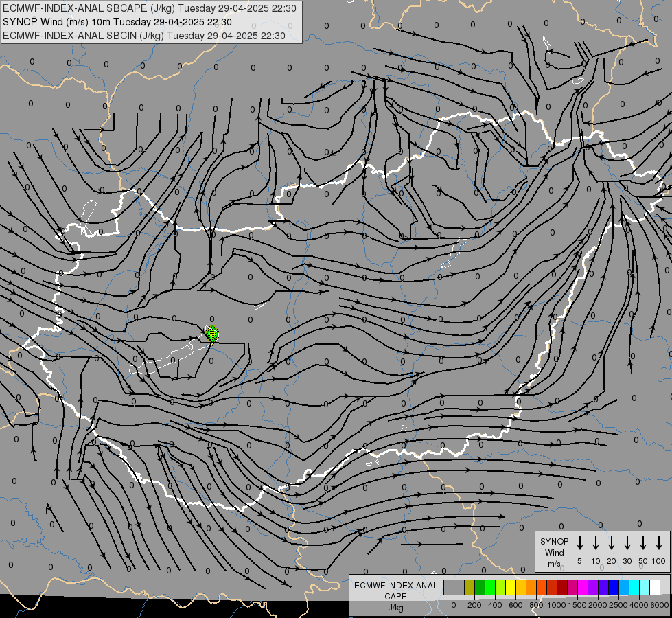The image size is (672, 618).
Task: Click the SBCIN title line
Action: (x=144, y=36)
